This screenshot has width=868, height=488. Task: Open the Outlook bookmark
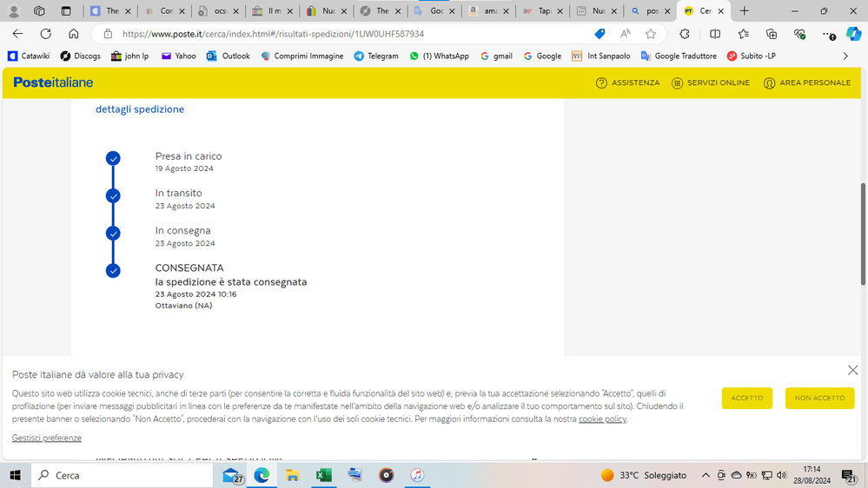[228, 56]
